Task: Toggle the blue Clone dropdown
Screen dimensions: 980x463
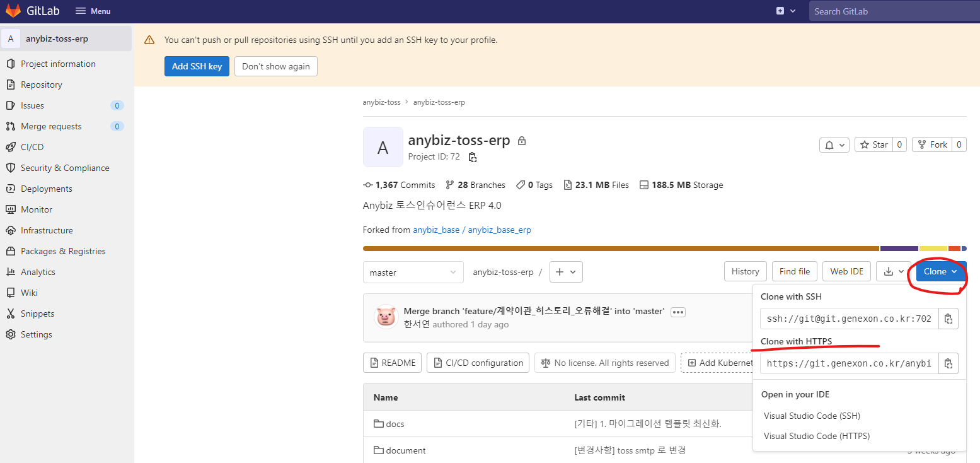Action: tap(940, 271)
